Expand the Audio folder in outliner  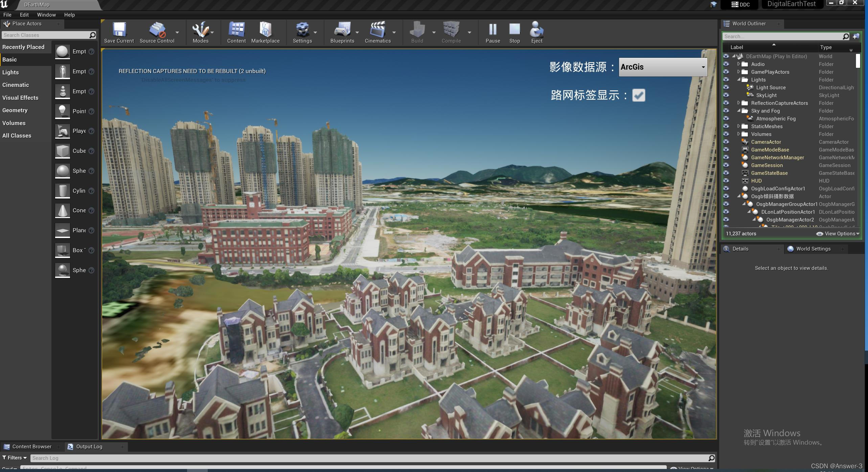739,64
